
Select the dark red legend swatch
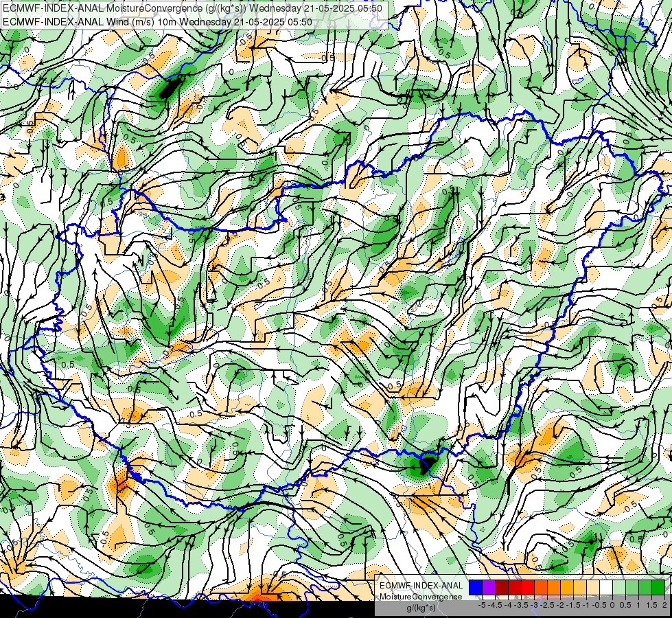click(x=502, y=588)
